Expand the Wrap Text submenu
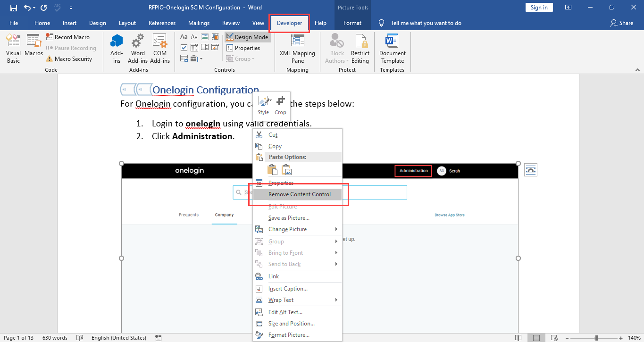The width and height of the screenshot is (644, 342). pyautogui.click(x=297, y=300)
